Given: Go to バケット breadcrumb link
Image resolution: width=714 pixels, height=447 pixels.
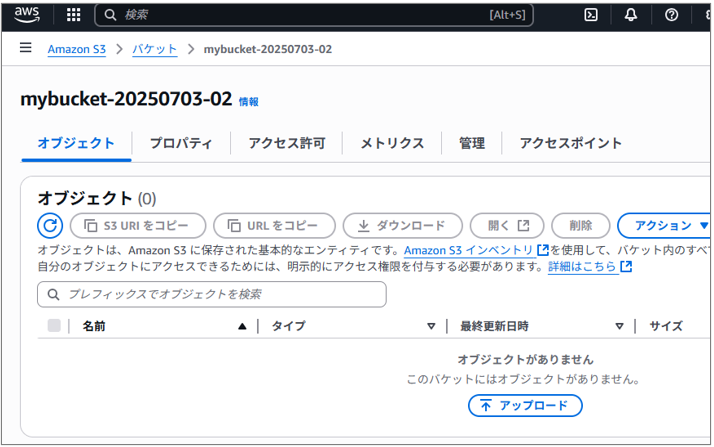Looking at the screenshot, I should click(154, 49).
